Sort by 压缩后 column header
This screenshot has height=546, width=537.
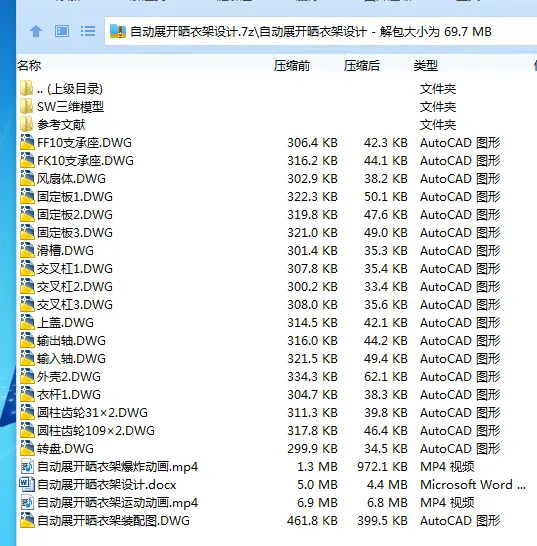362,65
